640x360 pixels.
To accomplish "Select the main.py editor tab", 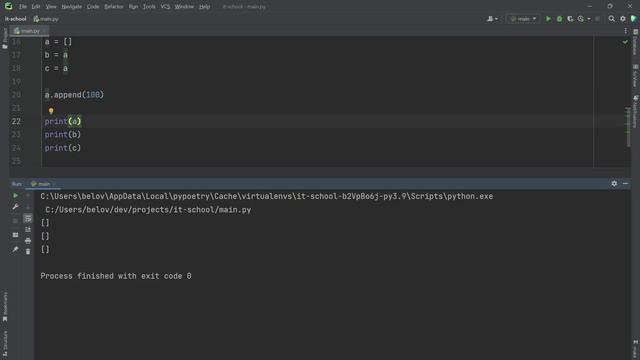I will [x=29, y=31].
